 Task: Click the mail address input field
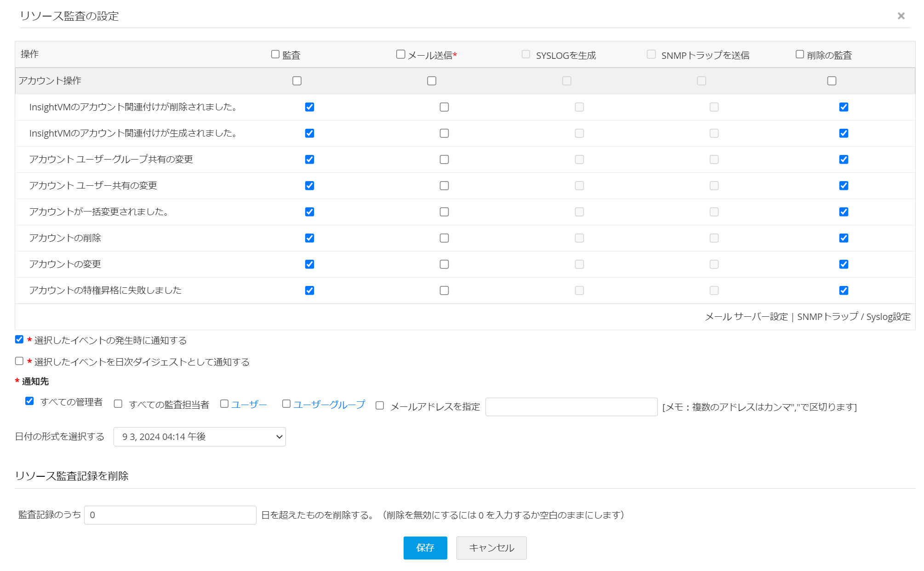pyautogui.click(x=571, y=407)
